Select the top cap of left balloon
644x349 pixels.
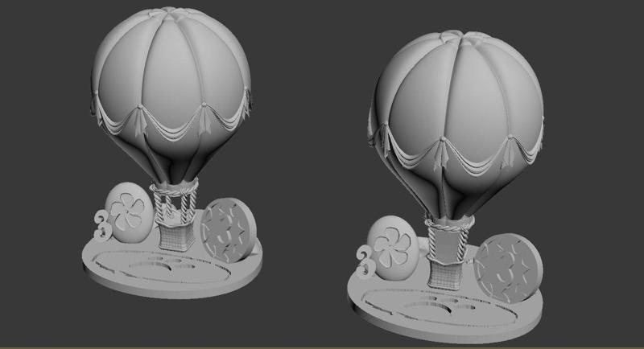[x=169, y=12]
